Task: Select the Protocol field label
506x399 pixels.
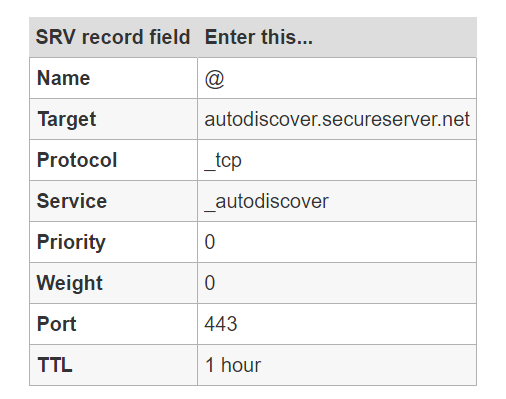Action: (77, 160)
